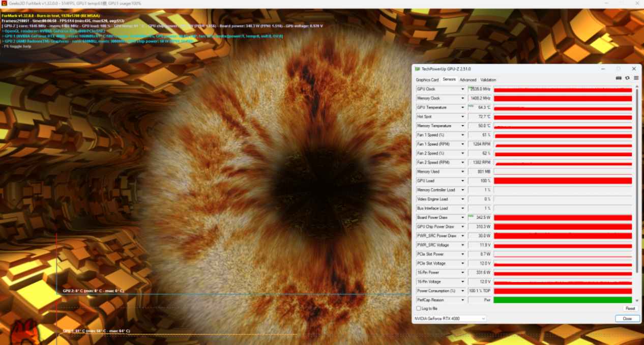644x345 pixels.
Task: Click the green PerfCap Reason bar
Action: (563, 300)
